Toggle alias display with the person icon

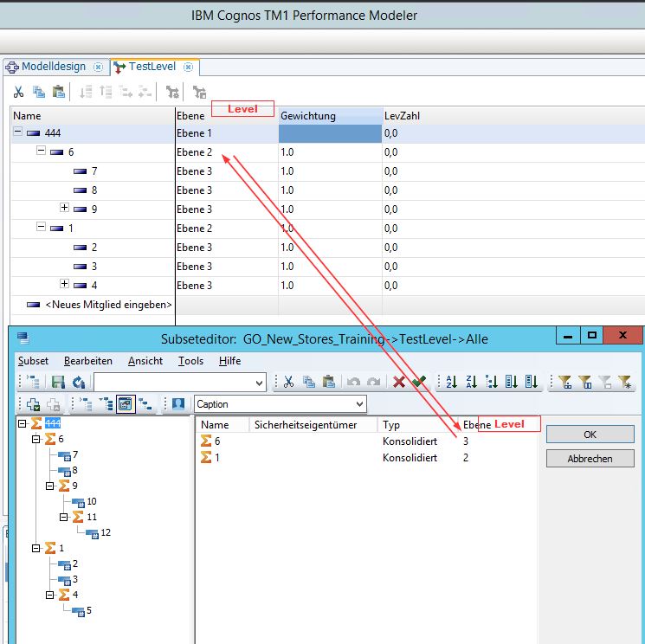click(x=178, y=404)
